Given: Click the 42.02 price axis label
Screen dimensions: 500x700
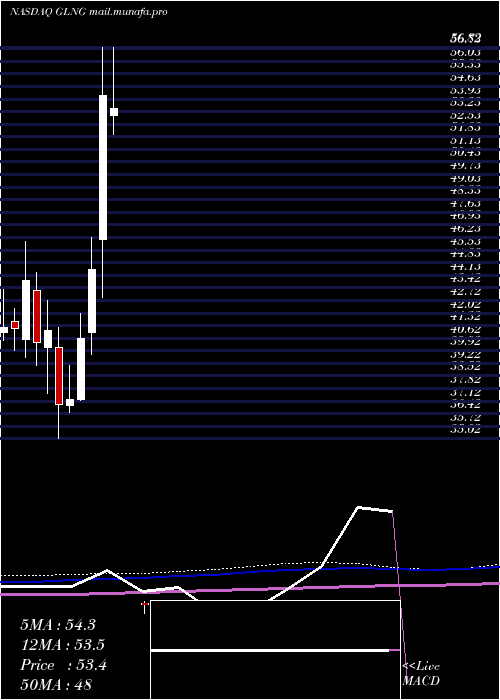Looking at the screenshot, I should pos(465,304).
